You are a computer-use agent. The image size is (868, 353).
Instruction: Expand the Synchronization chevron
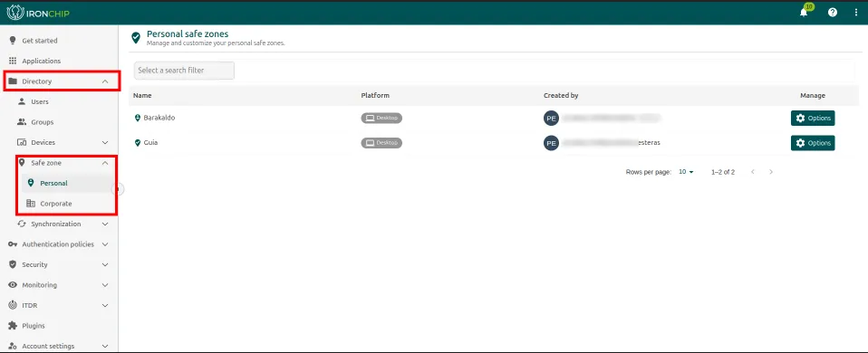[x=105, y=224]
